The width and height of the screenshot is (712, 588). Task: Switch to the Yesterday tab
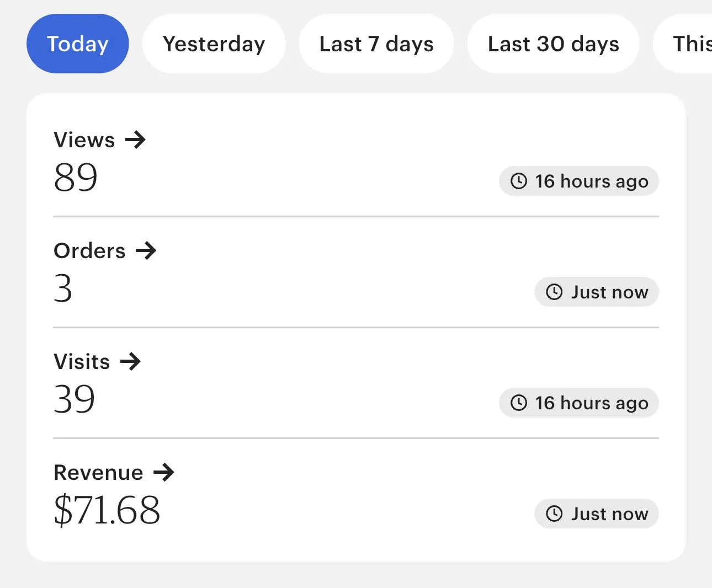coord(214,44)
